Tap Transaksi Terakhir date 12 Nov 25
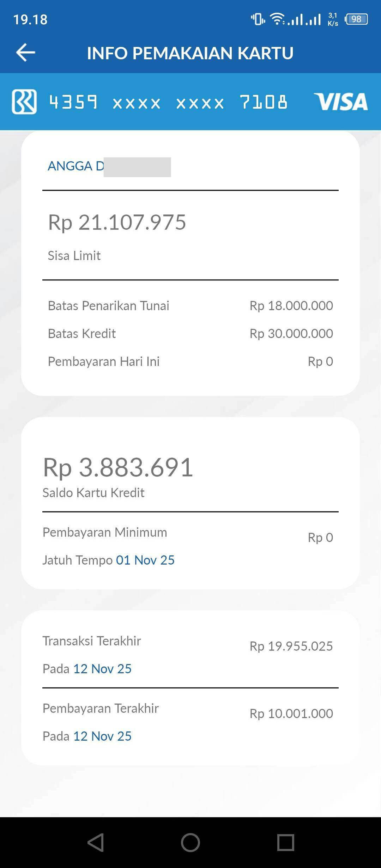 pyautogui.click(x=102, y=669)
